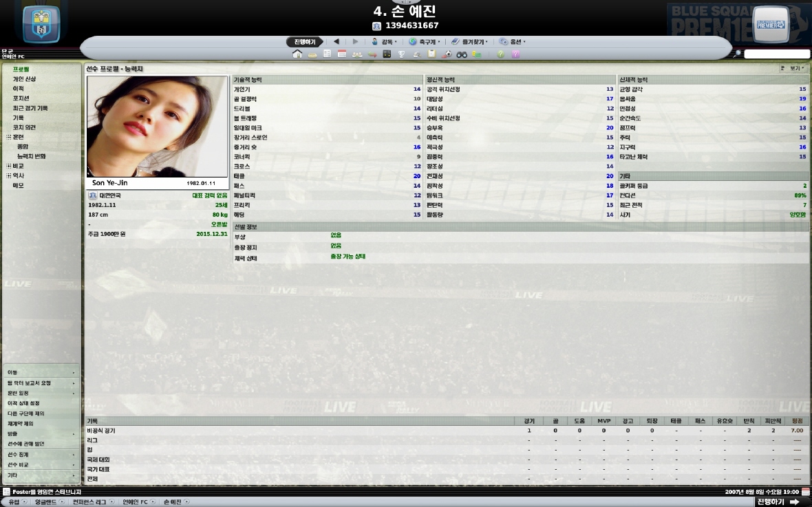Click the trophy icon in the toolbar
Viewport: 812px width, 507px height.
402,54
